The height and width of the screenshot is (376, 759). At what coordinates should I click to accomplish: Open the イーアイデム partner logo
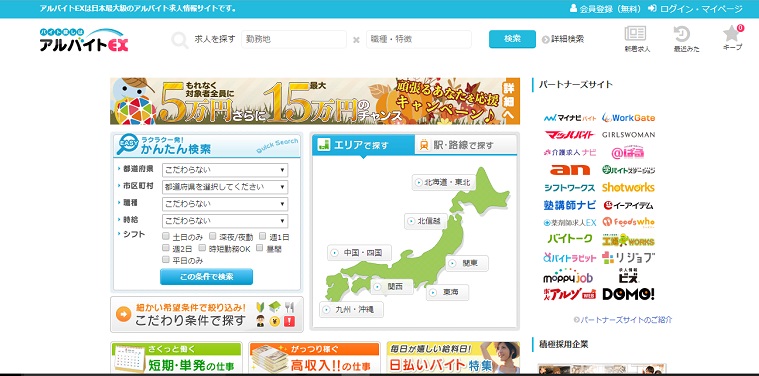point(628,205)
